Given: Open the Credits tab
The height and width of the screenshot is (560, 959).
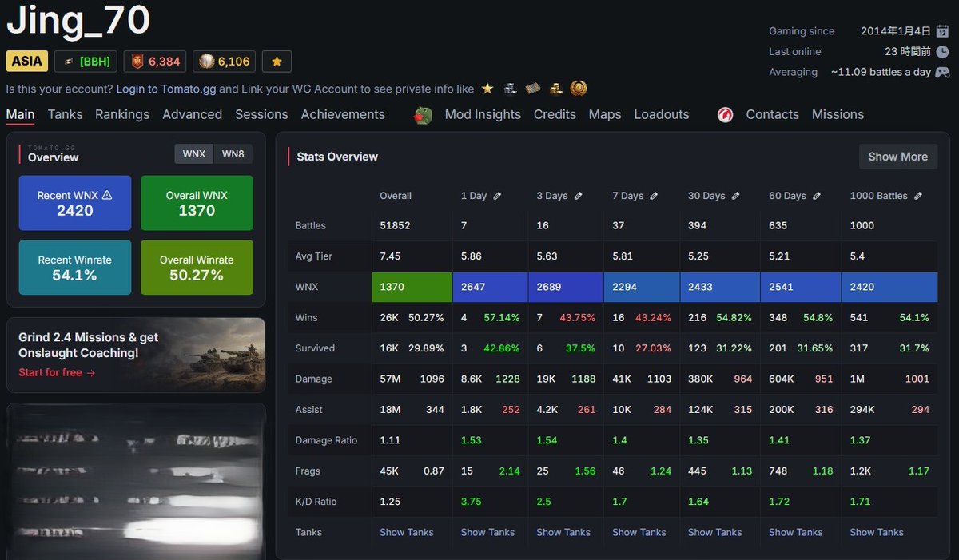Looking at the screenshot, I should pos(555,114).
